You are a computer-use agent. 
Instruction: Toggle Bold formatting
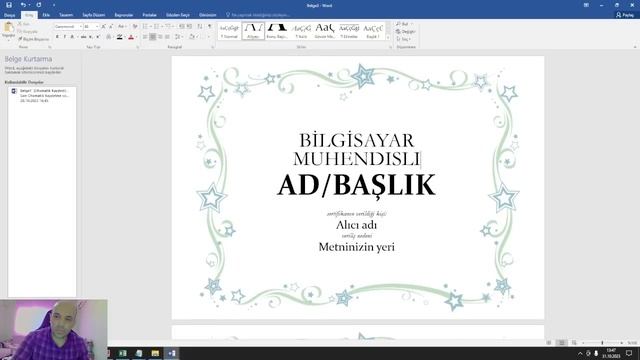pyautogui.click(x=57, y=37)
